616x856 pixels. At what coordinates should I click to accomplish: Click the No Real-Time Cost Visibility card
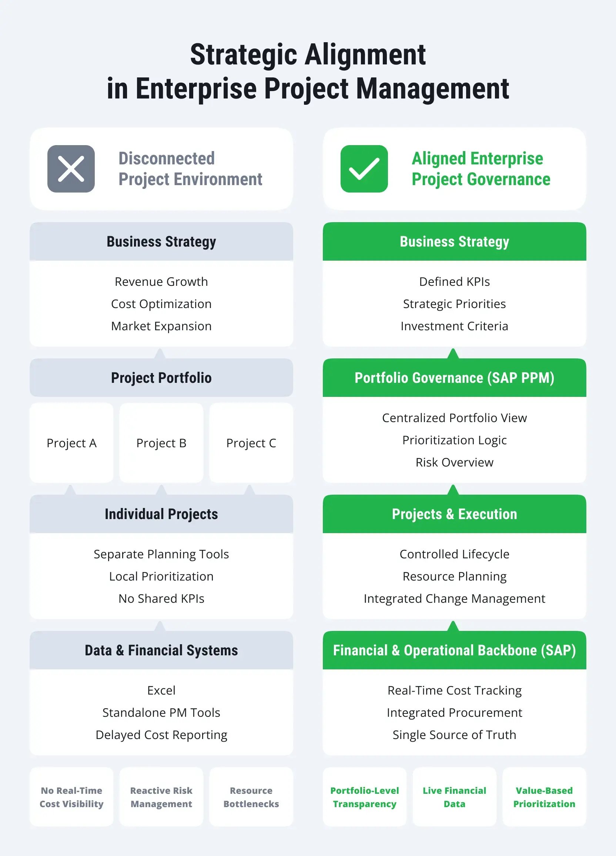[x=71, y=797]
